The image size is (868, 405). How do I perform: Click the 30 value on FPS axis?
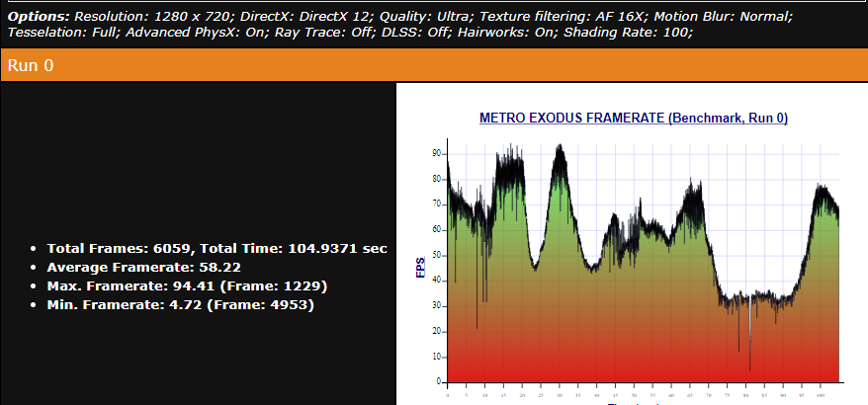[436, 306]
